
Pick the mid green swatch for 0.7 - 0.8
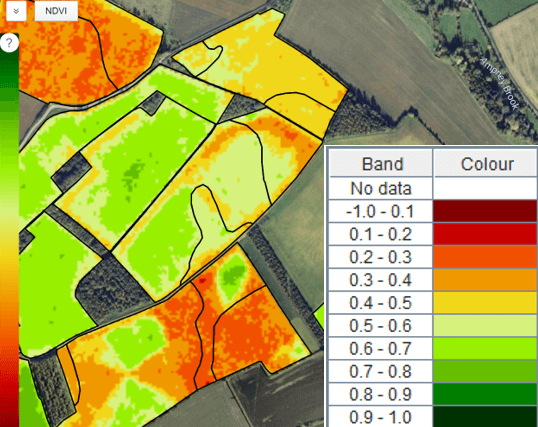click(486, 371)
